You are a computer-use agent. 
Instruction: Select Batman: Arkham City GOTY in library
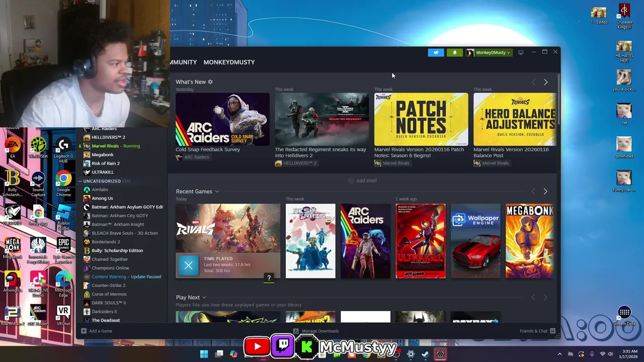pos(120,216)
